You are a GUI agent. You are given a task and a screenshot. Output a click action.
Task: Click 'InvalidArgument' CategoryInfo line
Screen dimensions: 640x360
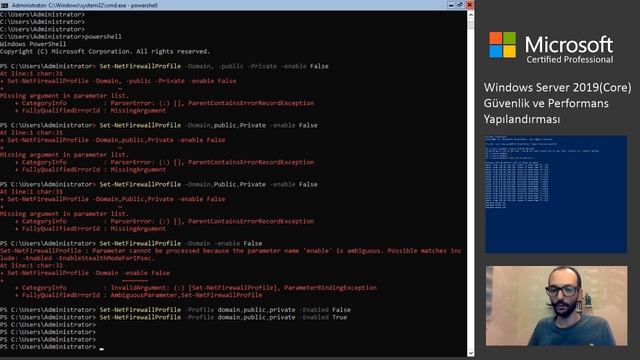196,288
